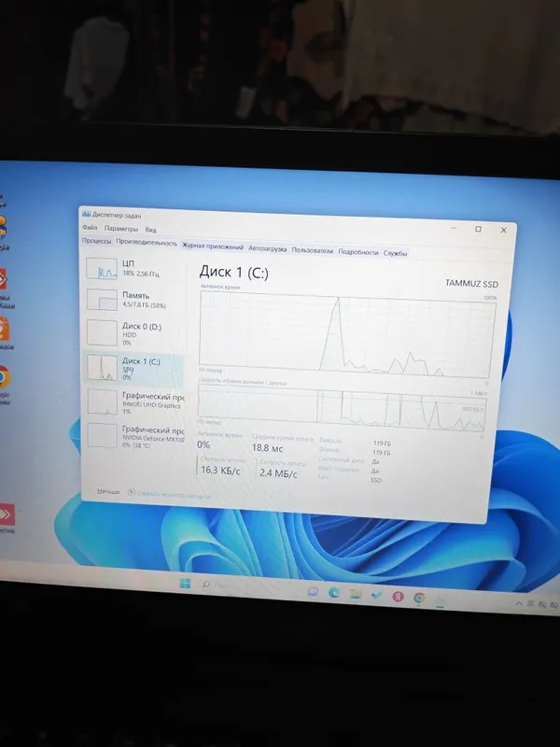Launch Google Chrome from the taskbar
The width and height of the screenshot is (560, 747).
coord(419,598)
